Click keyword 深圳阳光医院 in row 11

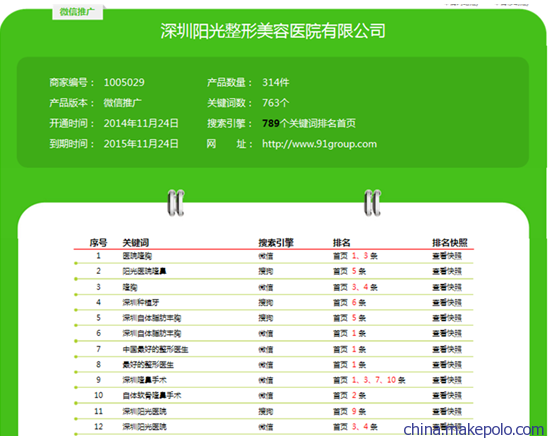pos(144,411)
